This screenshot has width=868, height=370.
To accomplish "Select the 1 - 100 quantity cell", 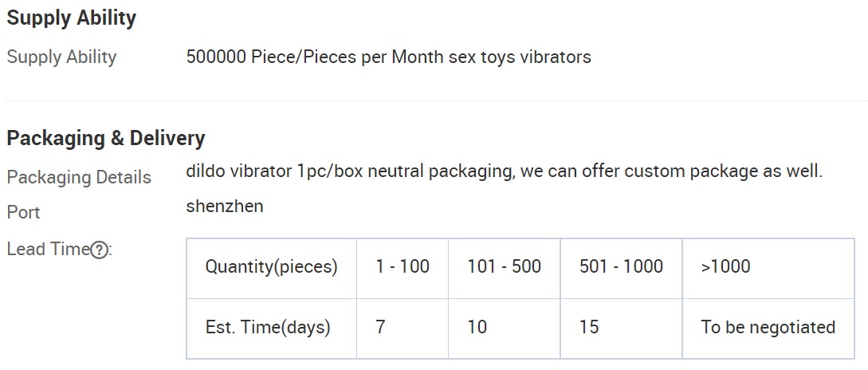I will 403,269.
